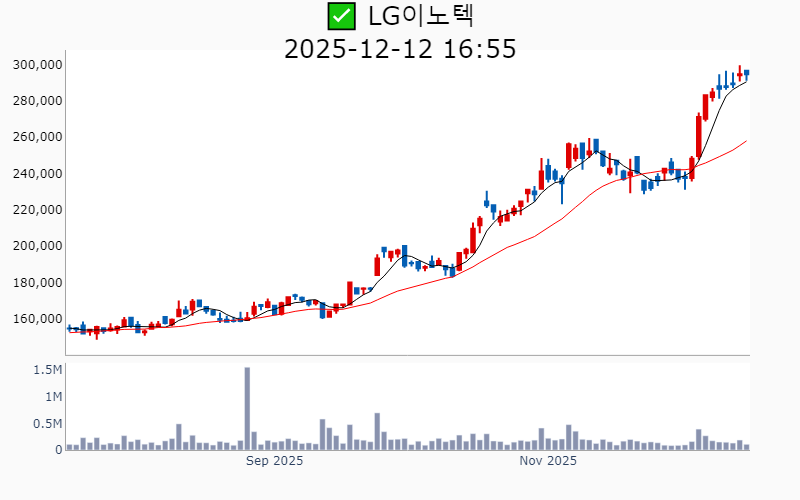Click the LG이노텍 chart title

[x=420, y=16]
